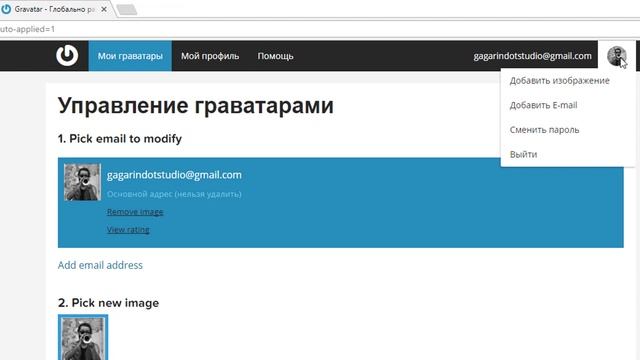Choose Добавить изображение from dropdown

tap(559, 80)
